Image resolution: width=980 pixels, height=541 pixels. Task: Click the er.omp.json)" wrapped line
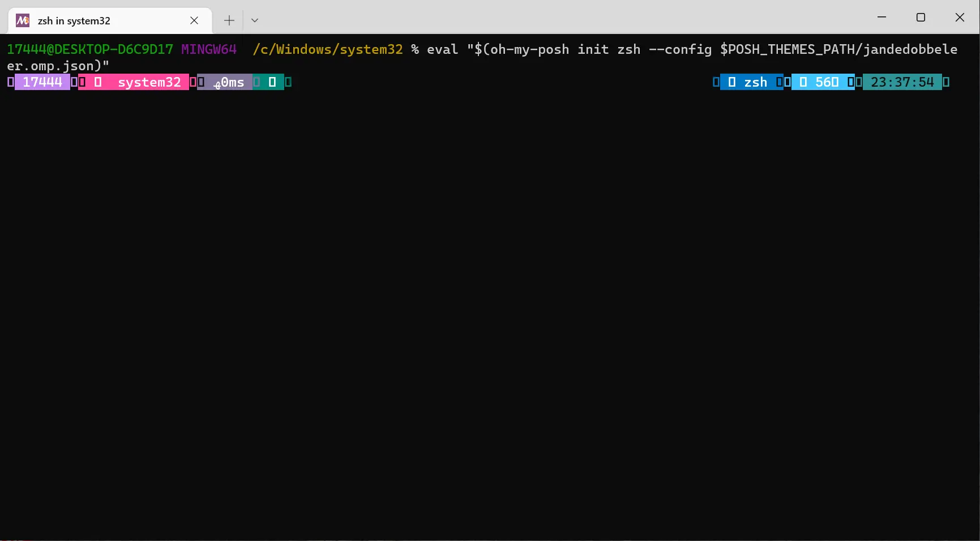point(58,66)
